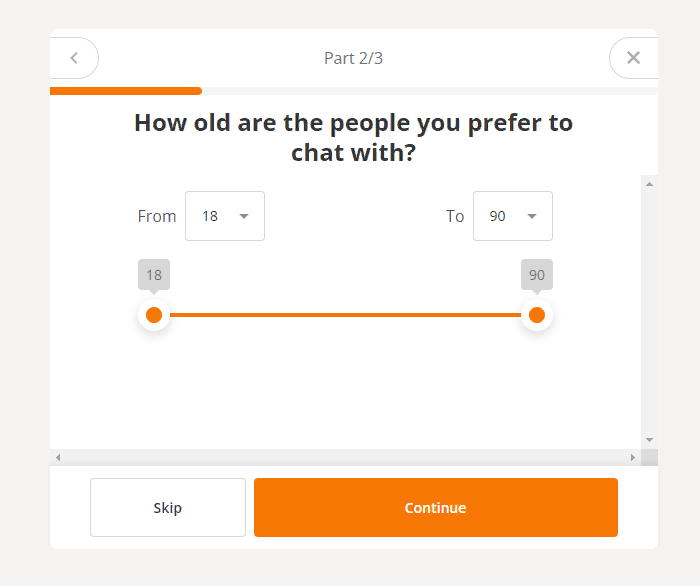Viewport: 700px width, 586px height.
Task: Click the orange progress bar
Action: tap(125, 91)
